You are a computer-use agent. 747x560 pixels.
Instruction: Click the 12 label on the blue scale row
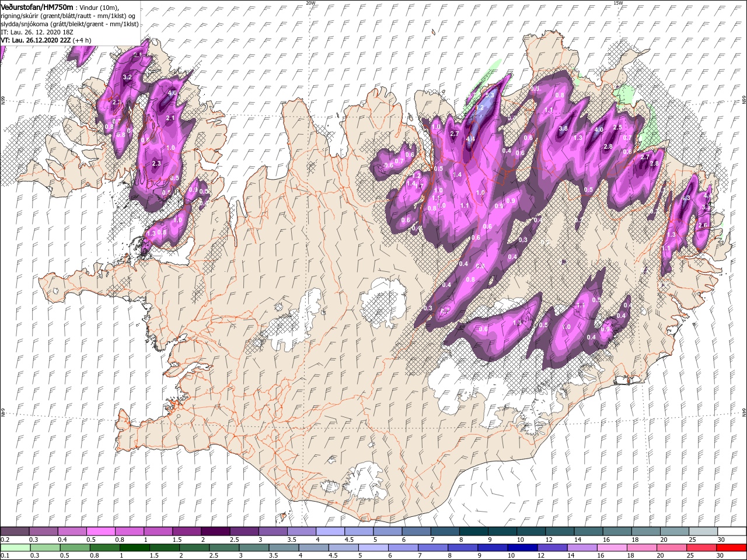(540, 556)
